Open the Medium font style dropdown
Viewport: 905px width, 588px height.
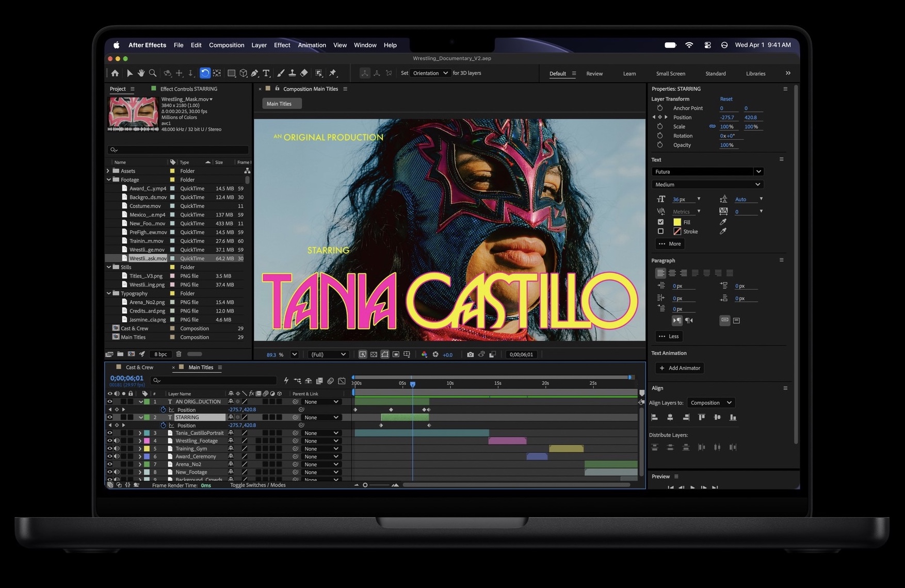[707, 184]
